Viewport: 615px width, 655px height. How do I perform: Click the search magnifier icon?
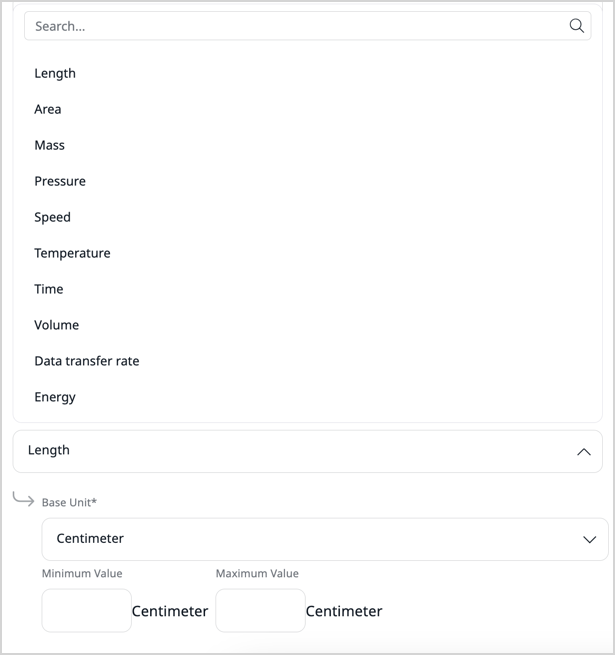[576, 26]
